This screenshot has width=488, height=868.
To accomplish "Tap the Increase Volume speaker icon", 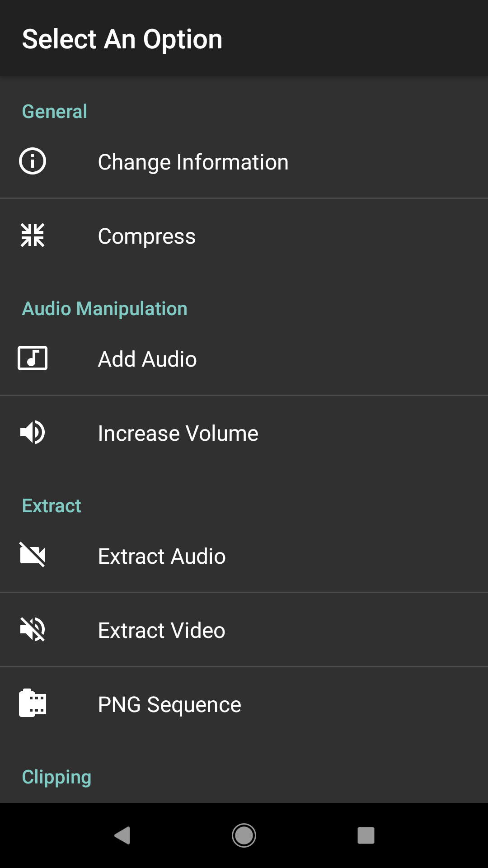I will [x=33, y=432].
